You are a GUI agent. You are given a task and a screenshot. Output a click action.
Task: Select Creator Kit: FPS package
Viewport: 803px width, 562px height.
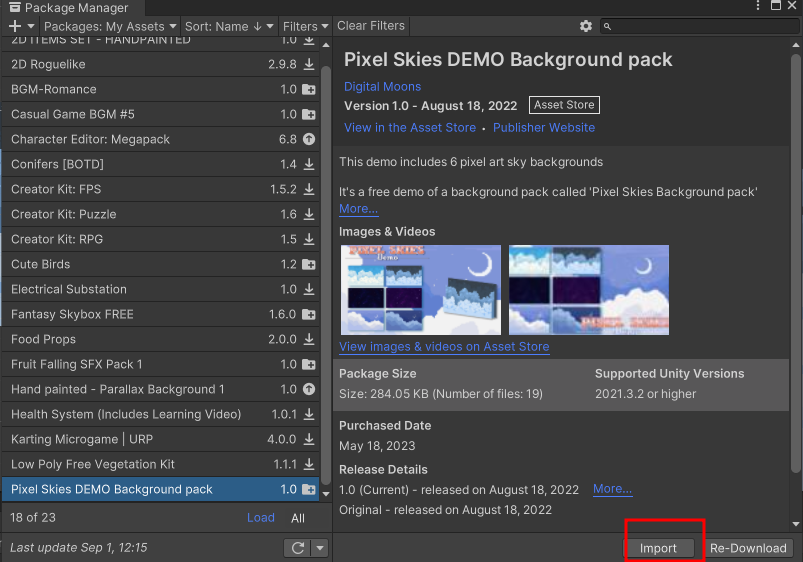point(161,189)
